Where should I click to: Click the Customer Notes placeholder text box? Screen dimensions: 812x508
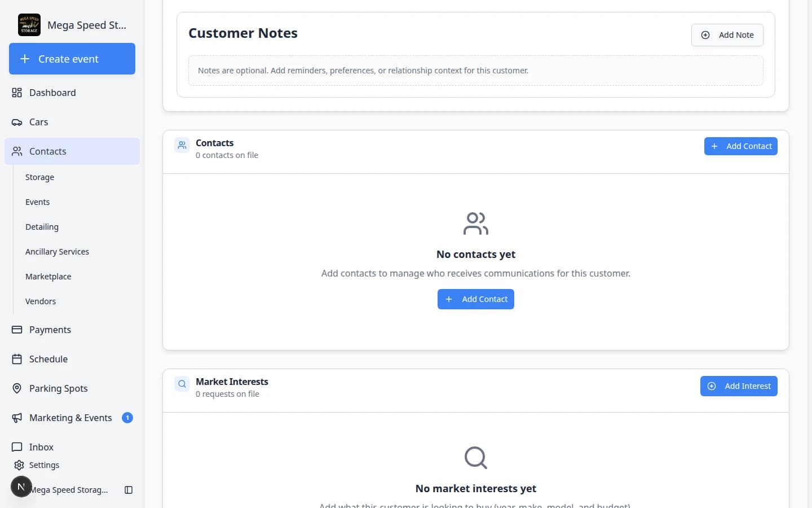point(476,71)
